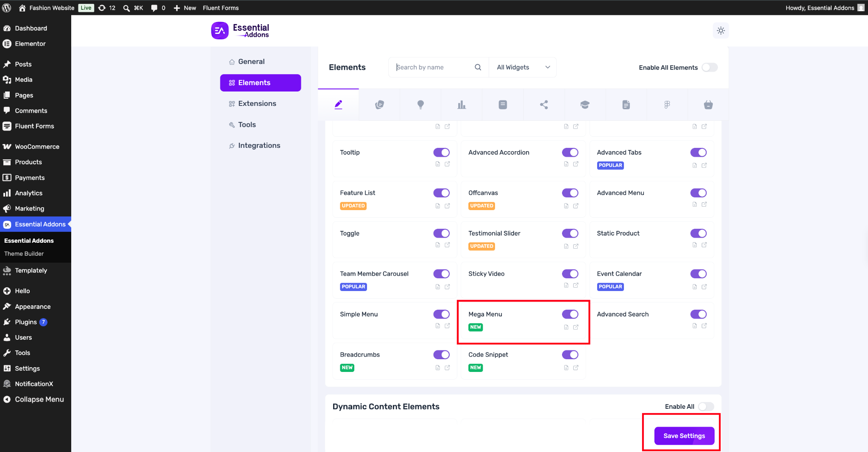Viewport: 868px width, 452px height.
Task: Turn off Simple Menu toggle
Action: click(441, 314)
